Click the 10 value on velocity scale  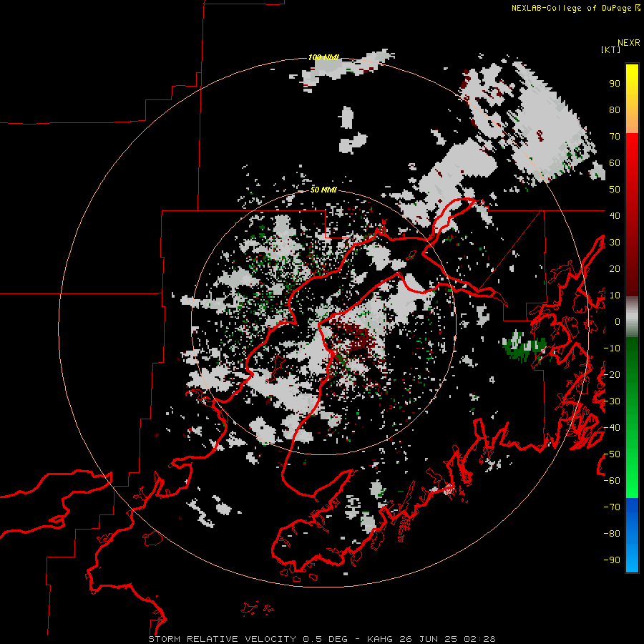615,296
